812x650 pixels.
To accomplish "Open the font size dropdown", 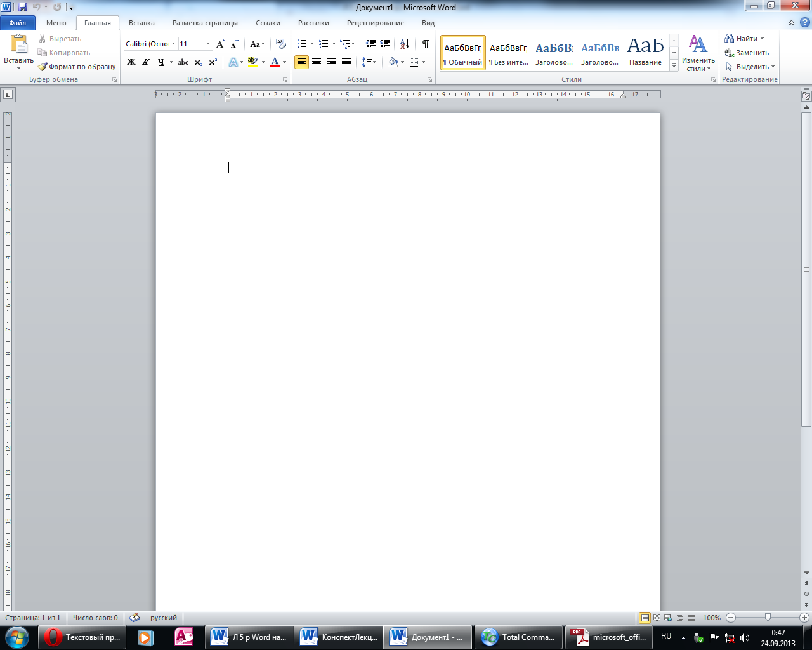I will click(208, 44).
